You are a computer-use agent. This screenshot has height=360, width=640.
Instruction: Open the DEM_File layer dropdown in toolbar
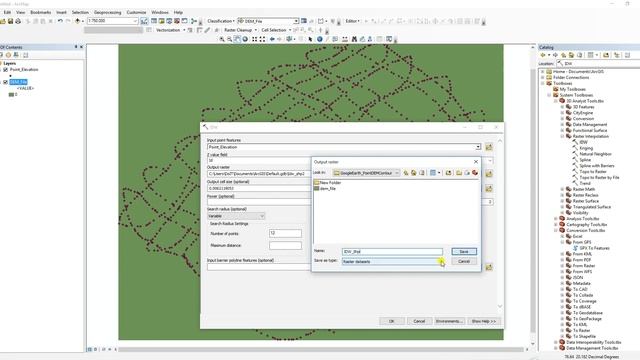pos(296,21)
